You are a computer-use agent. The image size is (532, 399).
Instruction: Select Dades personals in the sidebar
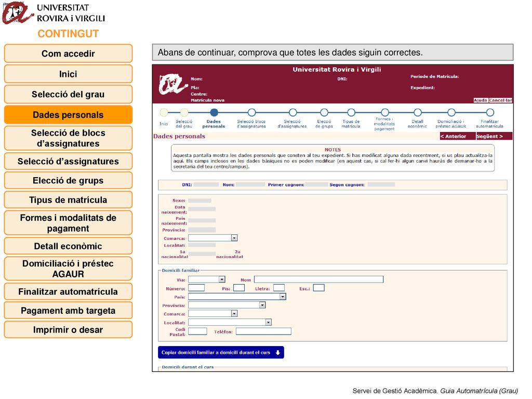point(68,115)
